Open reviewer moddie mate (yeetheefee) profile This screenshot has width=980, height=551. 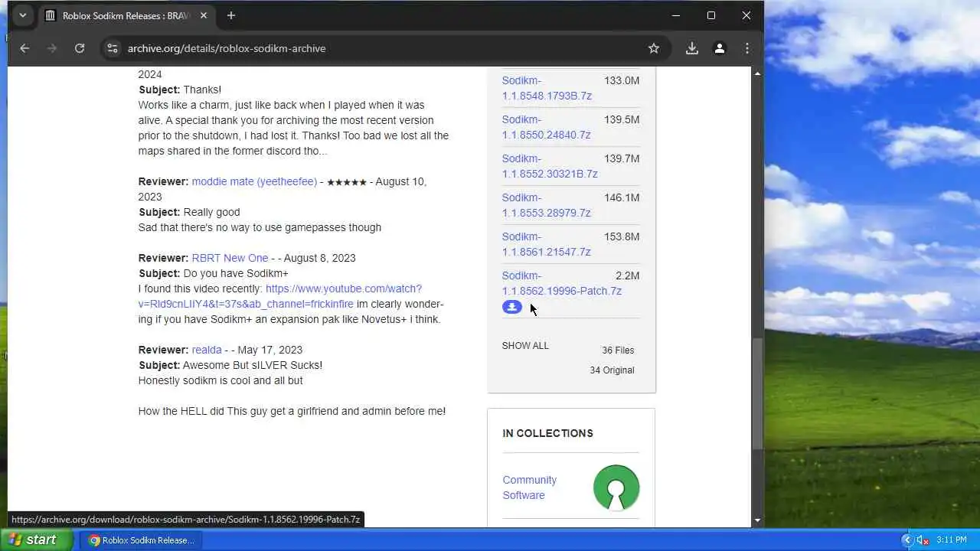[x=254, y=181]
